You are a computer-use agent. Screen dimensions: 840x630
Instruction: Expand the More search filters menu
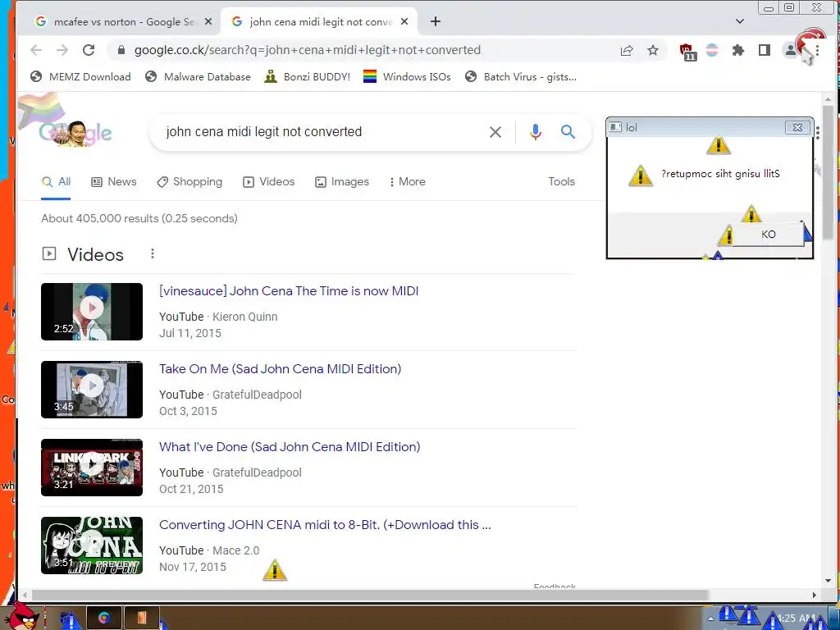tap(407, 181)
